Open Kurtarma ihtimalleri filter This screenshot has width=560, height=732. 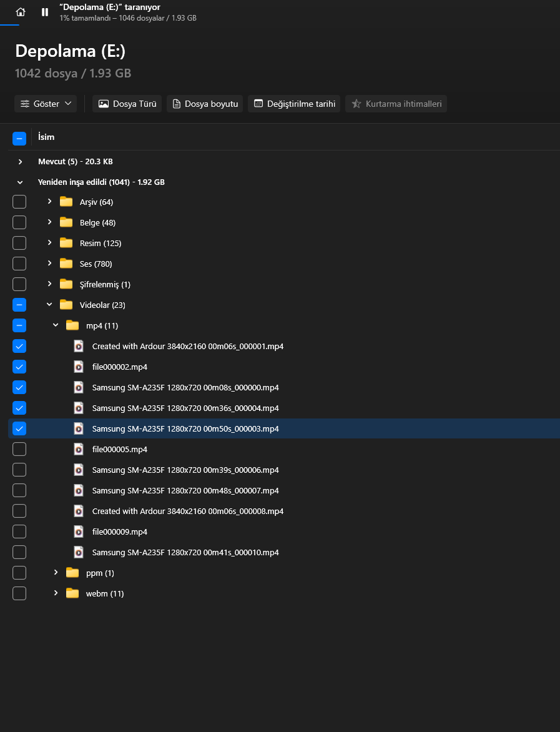[x=396, y=104]
